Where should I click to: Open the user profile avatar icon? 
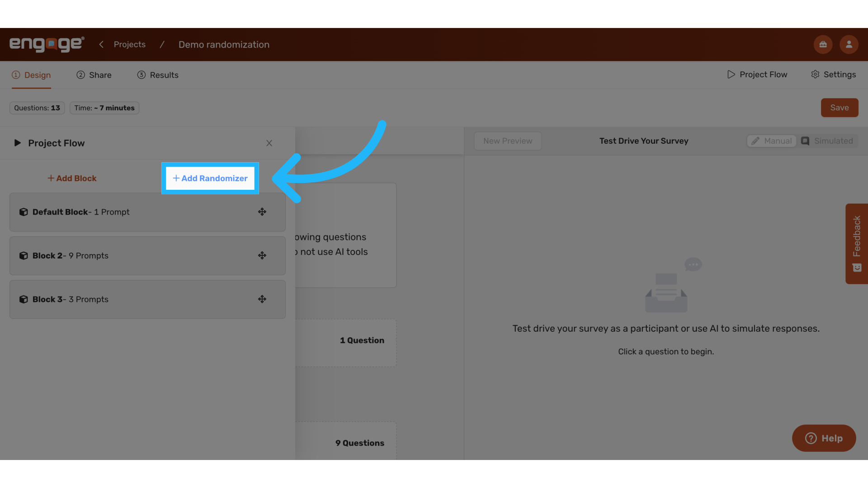tap(849, 44)
